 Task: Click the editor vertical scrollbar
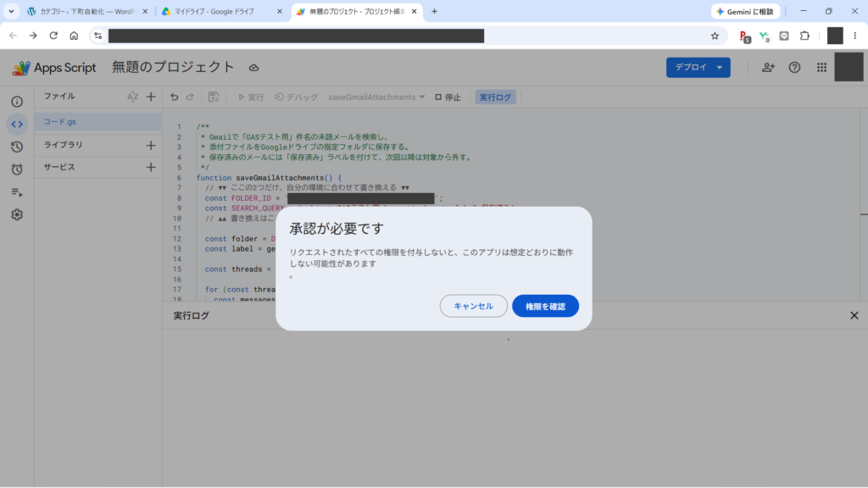864,205
